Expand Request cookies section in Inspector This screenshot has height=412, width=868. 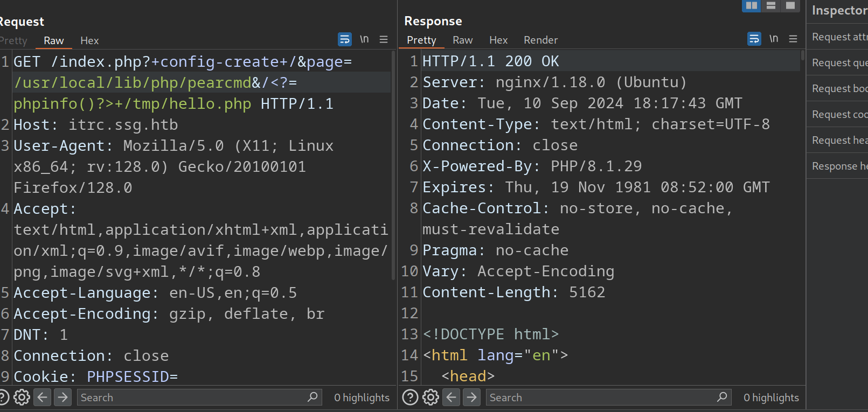(x=838, y=114)
